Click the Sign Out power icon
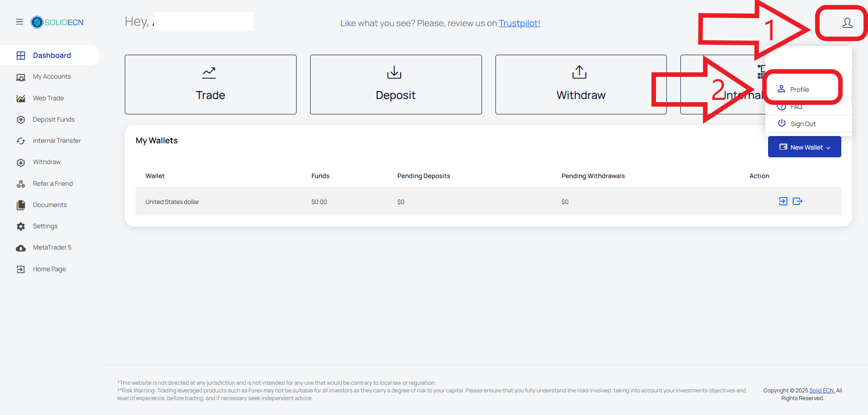This screenshot has width=868, height=415. (x=782, y=123)
